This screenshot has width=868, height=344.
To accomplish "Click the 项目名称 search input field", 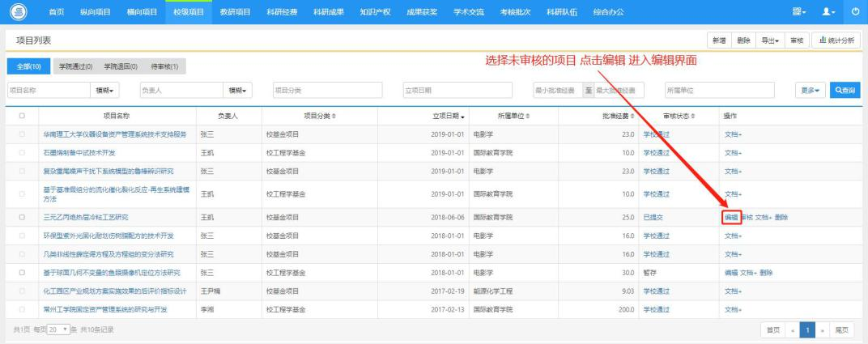I will [x=49, y=90].
